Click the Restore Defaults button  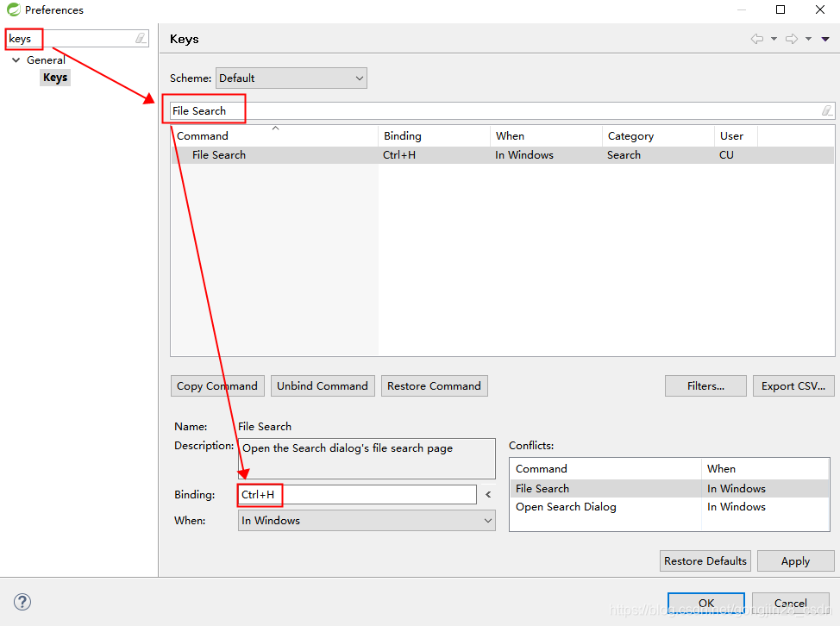click(x=705, y=560)
